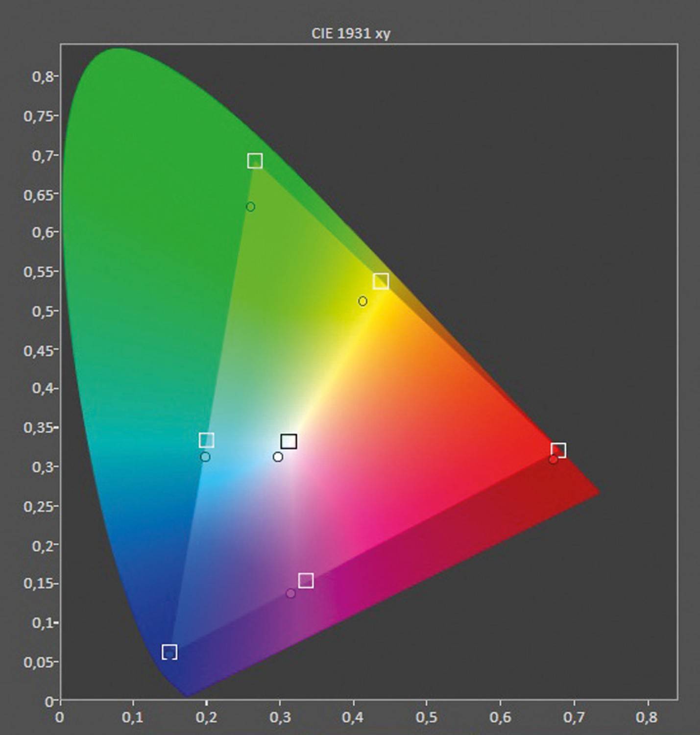
Task: Click the x-axis label '0,8'
Action: (x=647, y=717)
